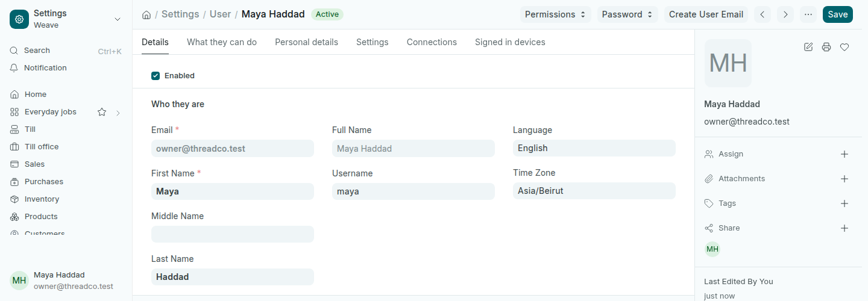The height and width of the screenshot is (301, 868).
Task: Expand Everyday jobs with the chevron
Action: (118, 113)
